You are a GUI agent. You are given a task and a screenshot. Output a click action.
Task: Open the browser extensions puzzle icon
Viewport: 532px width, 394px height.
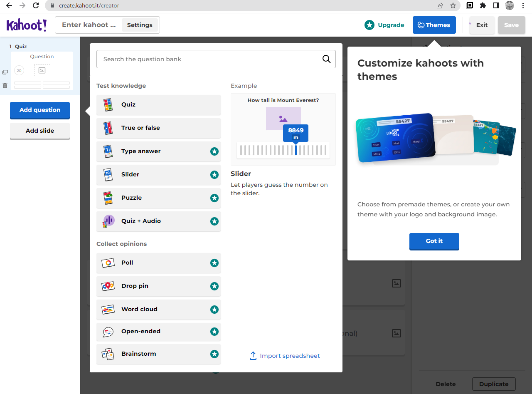(x=483, y=6)
